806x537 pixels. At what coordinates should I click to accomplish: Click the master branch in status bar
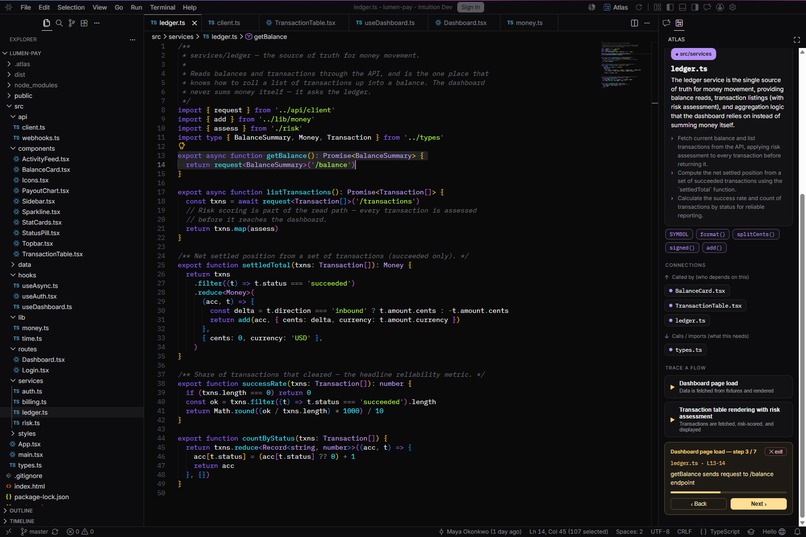coord(34,531)
